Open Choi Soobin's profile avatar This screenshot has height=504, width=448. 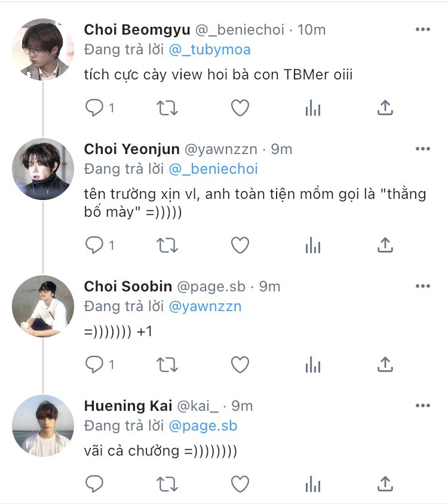tap(43, 306)
